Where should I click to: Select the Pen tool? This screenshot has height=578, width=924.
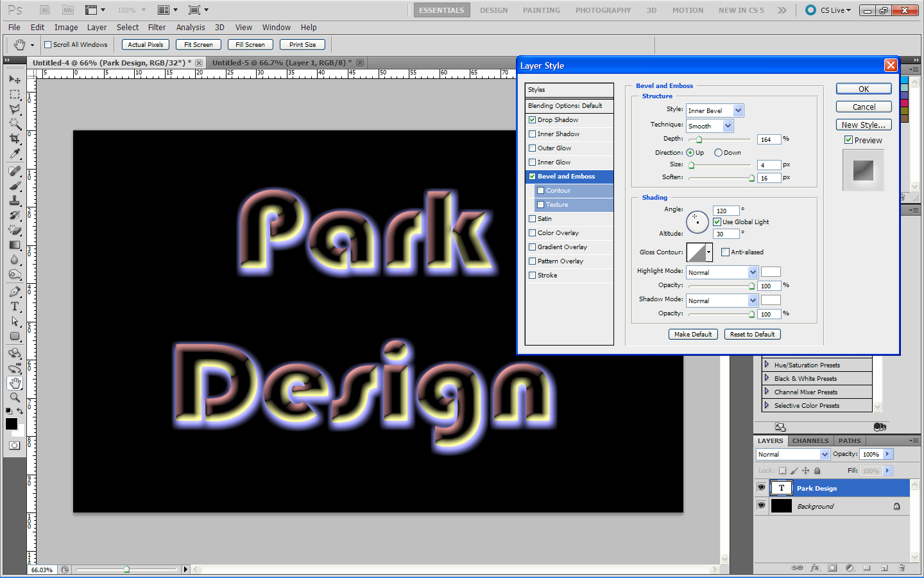click(15, 292)
